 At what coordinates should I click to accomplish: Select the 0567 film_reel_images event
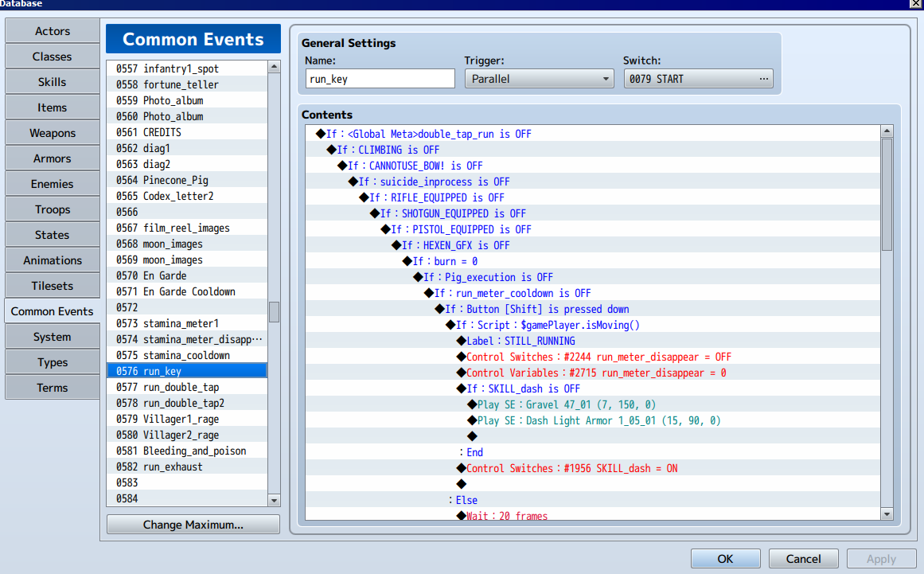[x=187, y=228]
